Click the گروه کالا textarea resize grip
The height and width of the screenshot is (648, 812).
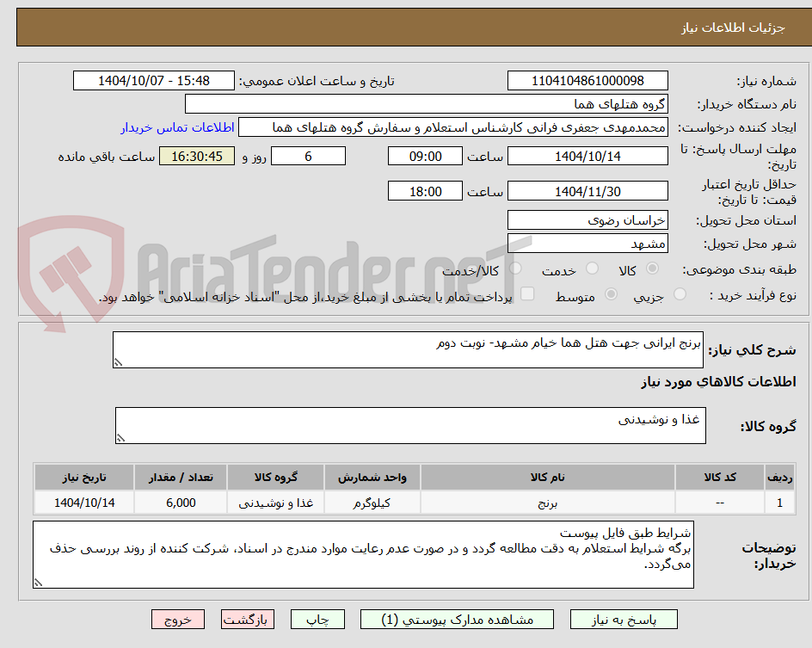(x=120, y=438)
